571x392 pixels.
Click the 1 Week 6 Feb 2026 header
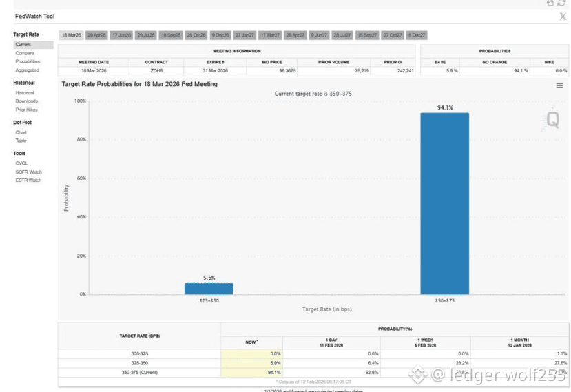(x=426, y=342)
